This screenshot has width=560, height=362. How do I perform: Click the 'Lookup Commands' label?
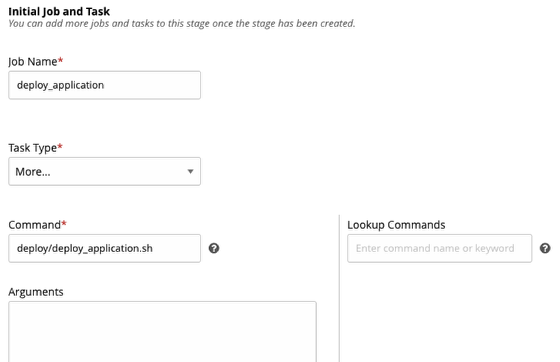tap(396, 225)
